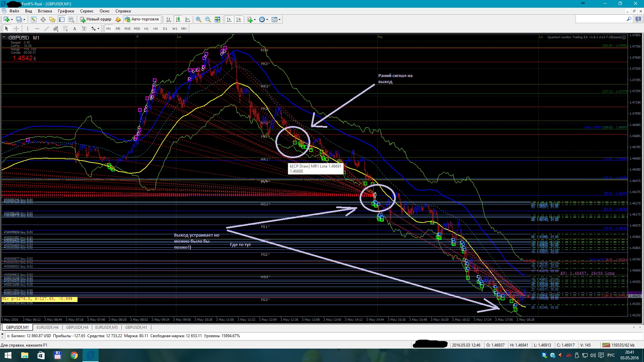644x362 pixels.
Task: Switch timeframe to MN
Action: pos(184,29)
